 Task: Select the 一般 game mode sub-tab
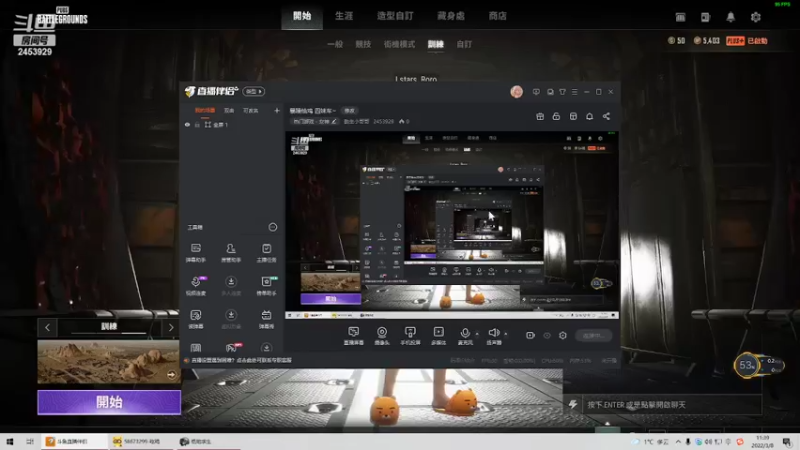[x=335, y=44]
